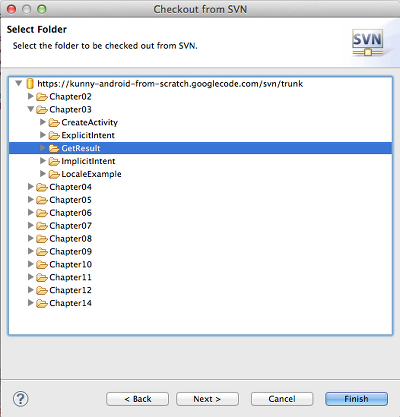Expand the Chapter10 tree node
The image size is (400, 417).
30,264
